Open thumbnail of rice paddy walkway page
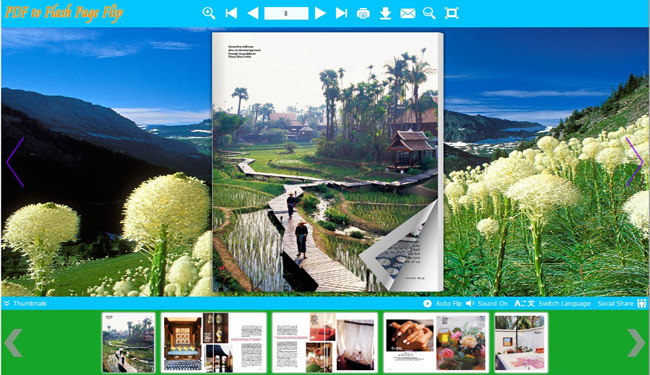650x375 pixels. [129, 343]
